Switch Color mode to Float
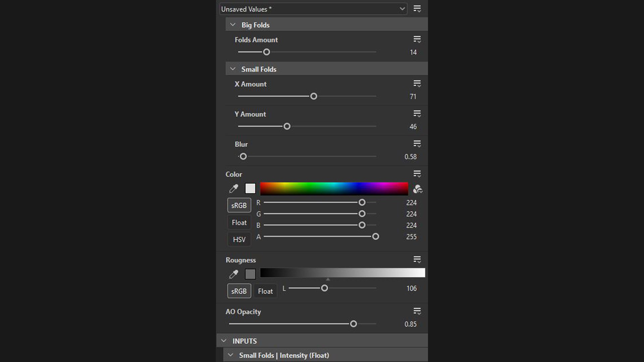The image size is (644, 362). point(239,223)
